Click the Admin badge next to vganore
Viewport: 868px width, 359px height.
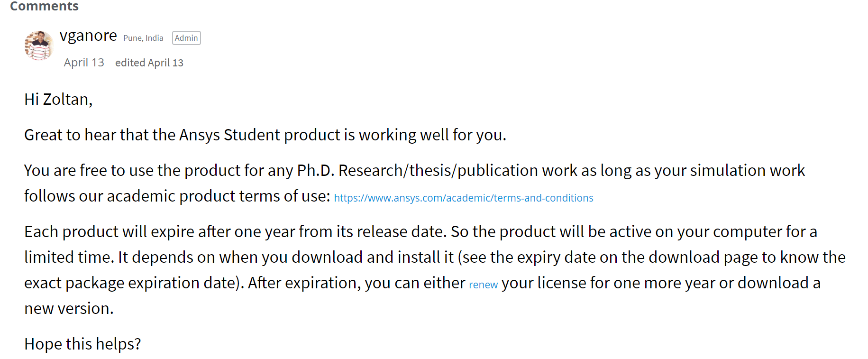(x=186, y=38)
